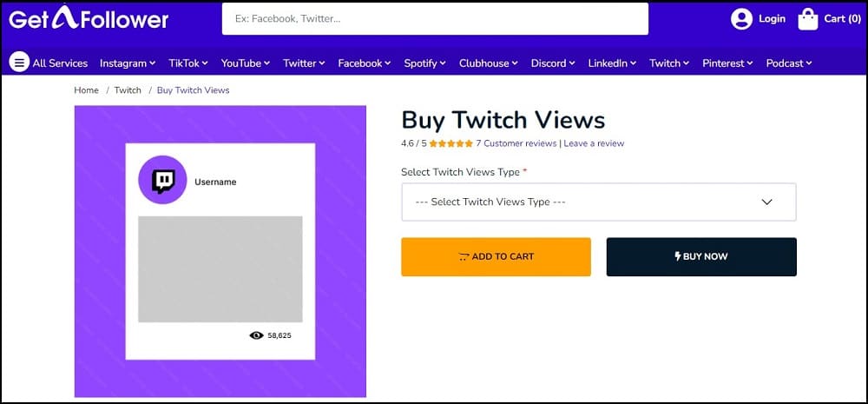The width and height of the screenshot is (868, 404).
Task: Expand the Discord menu
Action: click(x=553, y=63)
